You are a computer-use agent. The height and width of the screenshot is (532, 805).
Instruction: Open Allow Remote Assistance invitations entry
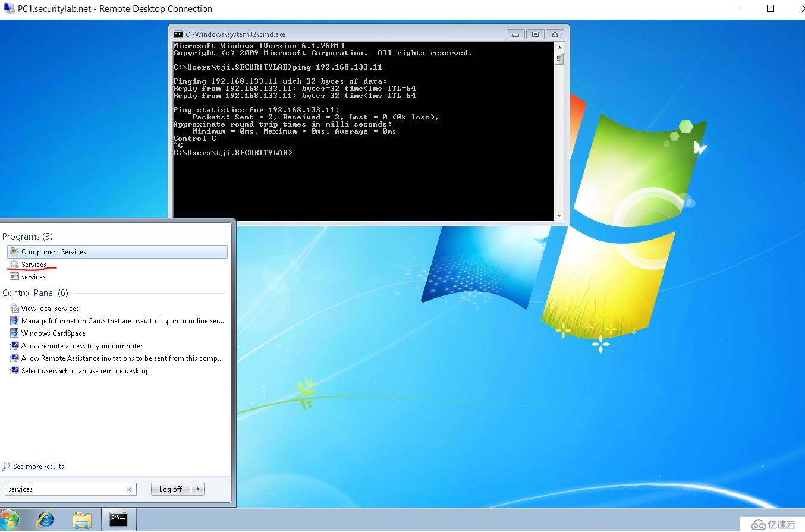[122, 358]
